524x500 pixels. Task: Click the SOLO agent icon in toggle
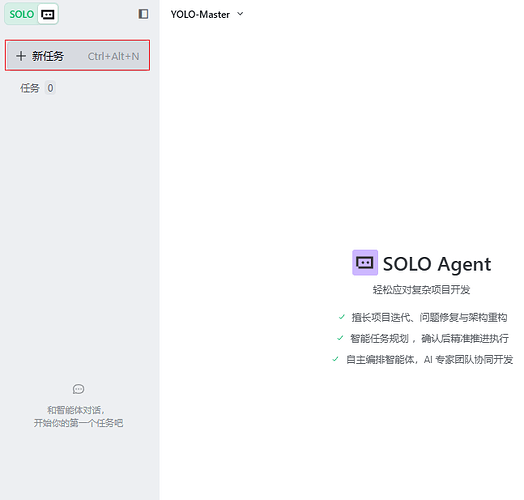[47, 14]
